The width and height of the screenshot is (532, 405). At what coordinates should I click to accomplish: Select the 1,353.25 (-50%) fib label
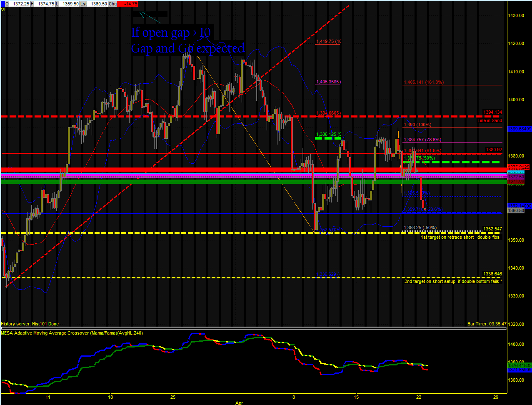tap(420, 227)
